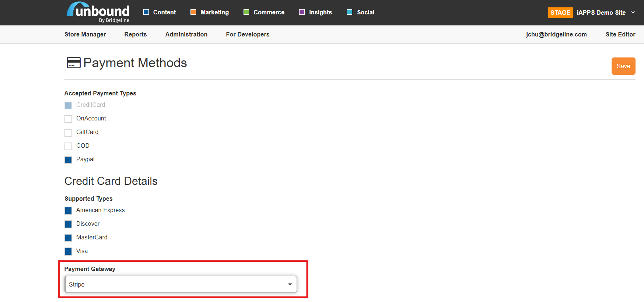Click the OnAccount label text
This screenshot has width=644, height=302.
(x=91, y=118)
